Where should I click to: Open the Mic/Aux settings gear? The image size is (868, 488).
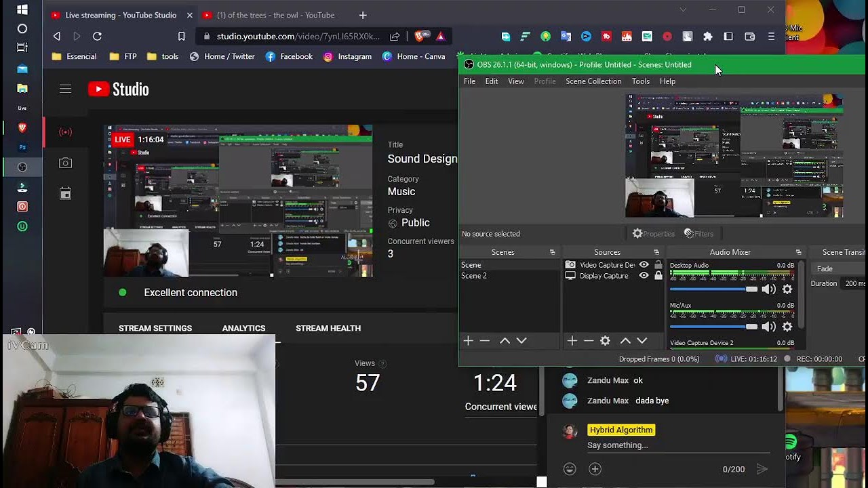pyautogui.click(x=787, y=327)
